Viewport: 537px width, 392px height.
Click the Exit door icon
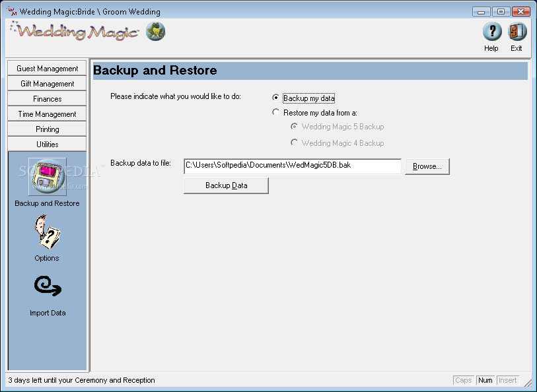pyautogui.click(x=517, y=32)
